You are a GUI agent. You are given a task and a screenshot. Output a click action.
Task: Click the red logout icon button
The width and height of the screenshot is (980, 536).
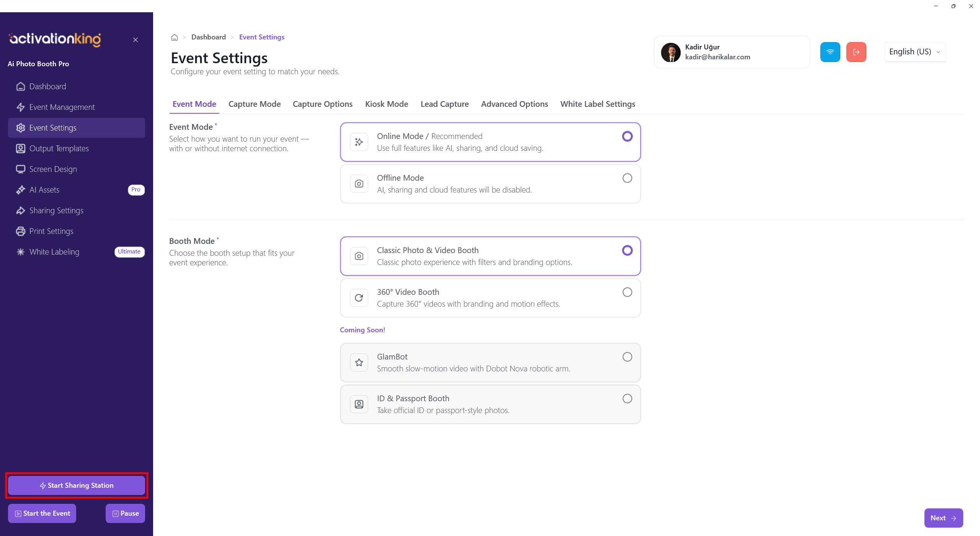[856, 52]
